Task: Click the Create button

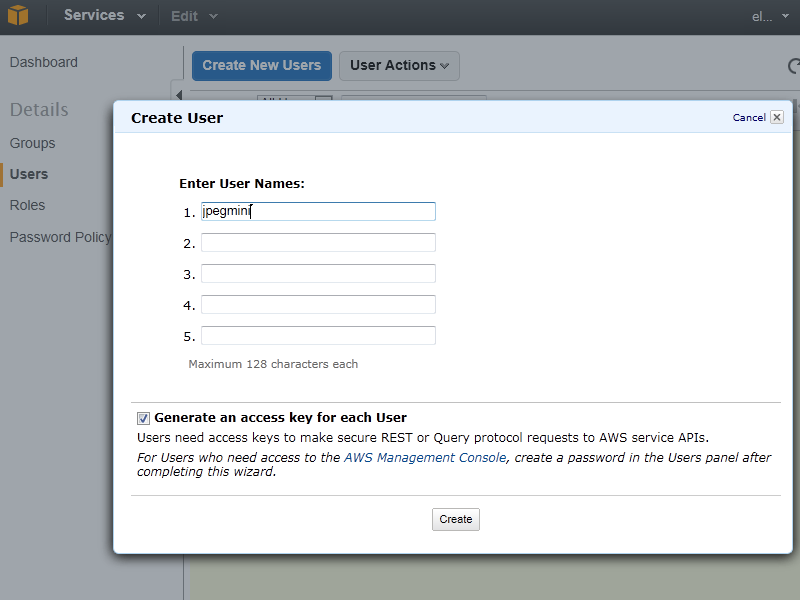Action: coord(456,519)
